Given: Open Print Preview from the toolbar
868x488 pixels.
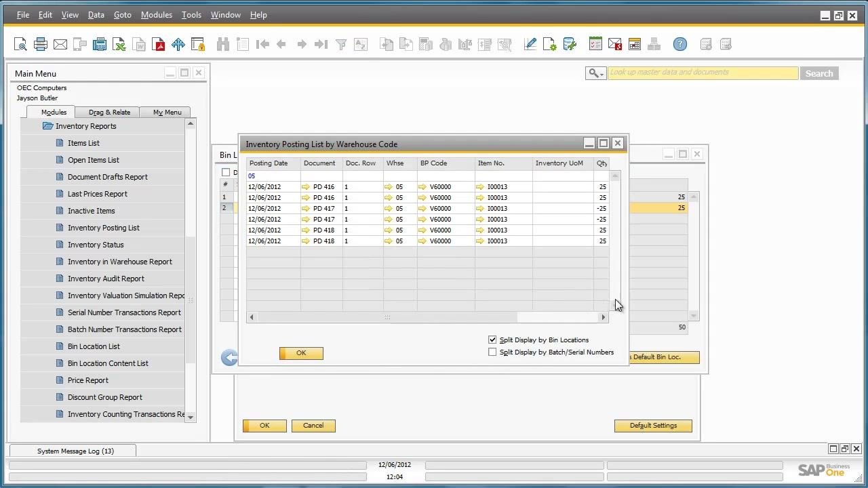Looking at the screenshot, I should point(20,45).
